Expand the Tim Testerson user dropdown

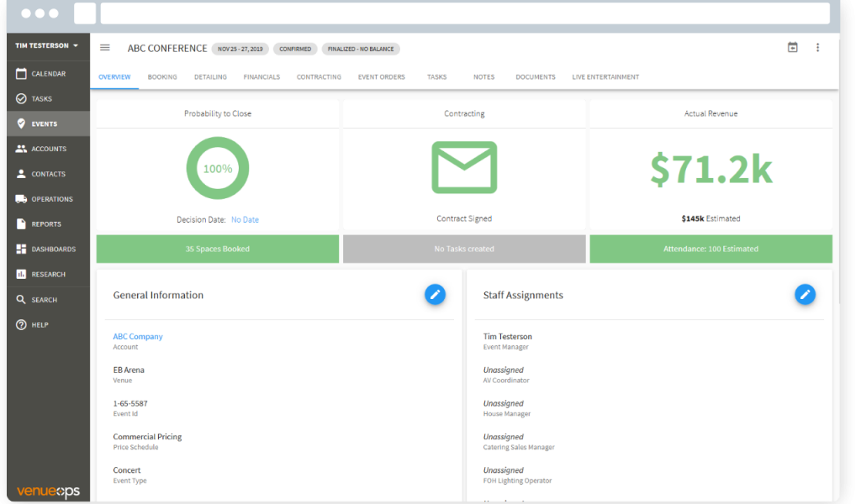pyautogui.click(x=47, y=45)
